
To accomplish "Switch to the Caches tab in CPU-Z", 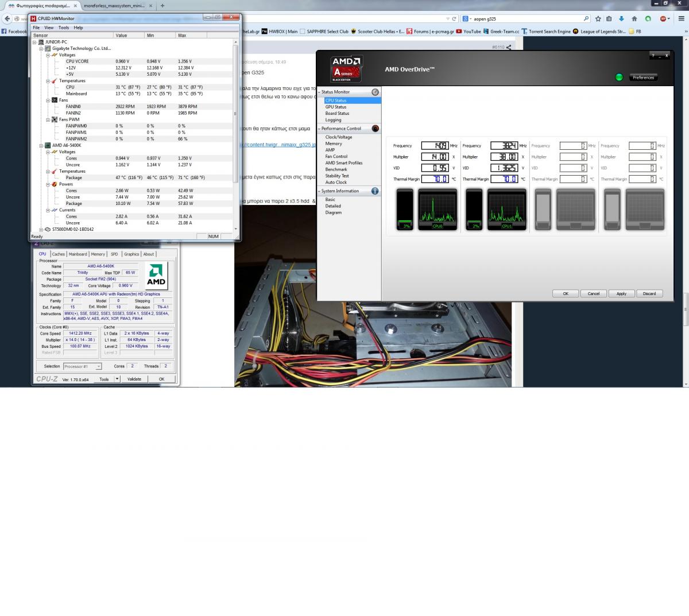I will pos(59,254).
